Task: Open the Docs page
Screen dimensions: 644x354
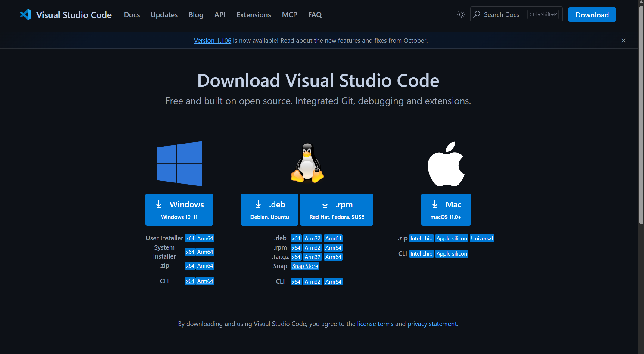Action: pos(132,14)
